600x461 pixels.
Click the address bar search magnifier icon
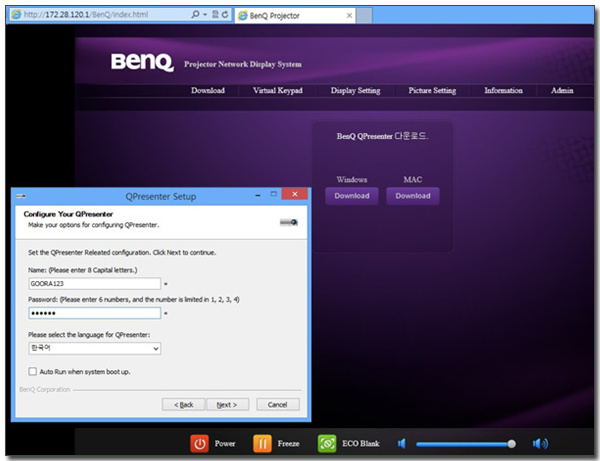pos(195,15)
